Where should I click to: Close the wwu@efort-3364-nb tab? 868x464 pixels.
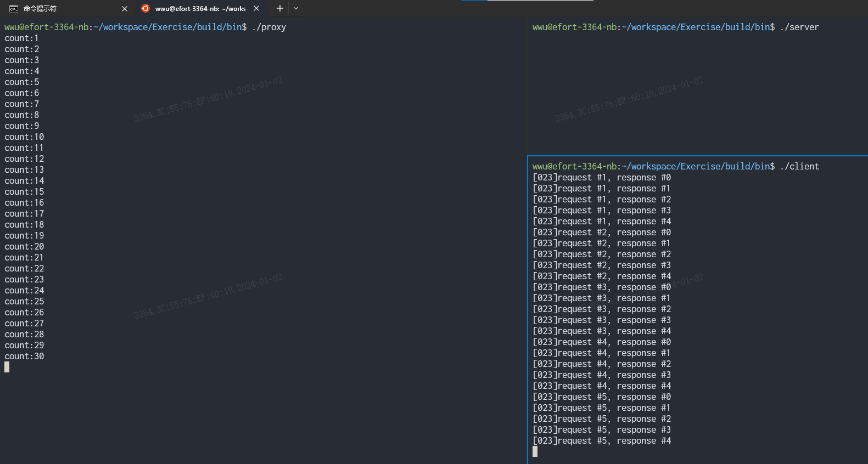click(x=256, y=8)
